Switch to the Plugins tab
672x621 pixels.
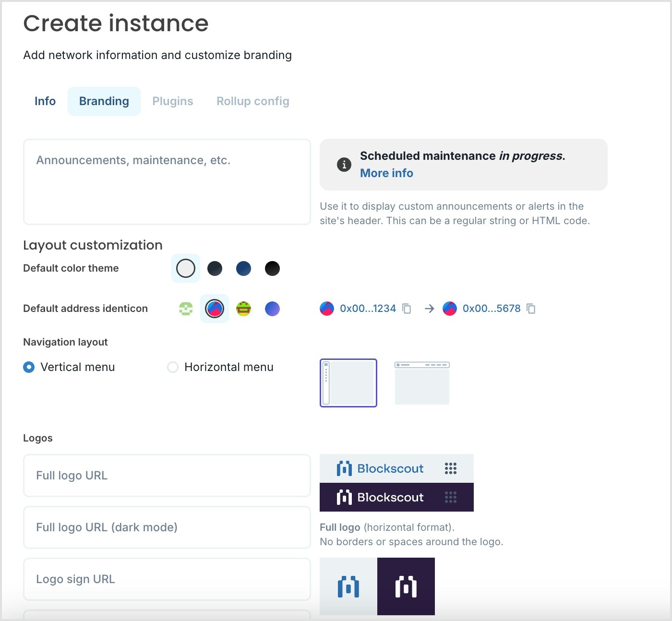tap(173, 101)
